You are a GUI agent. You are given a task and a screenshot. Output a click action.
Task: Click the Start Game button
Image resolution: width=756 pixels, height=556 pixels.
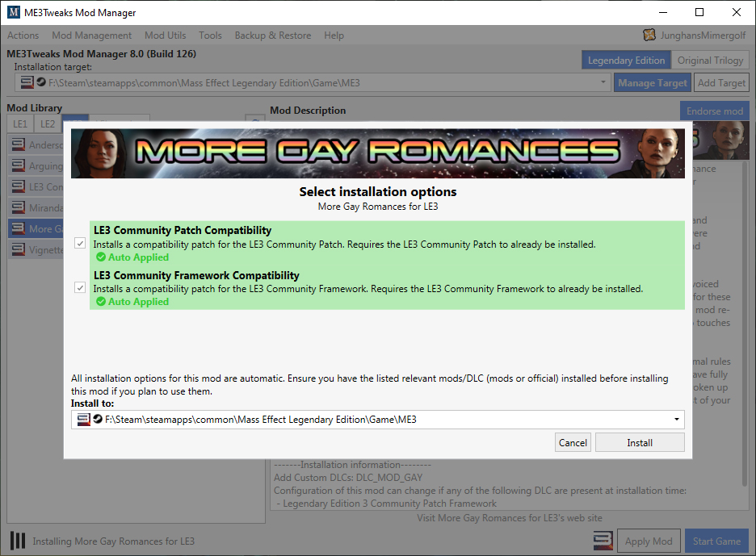(716, 541)
